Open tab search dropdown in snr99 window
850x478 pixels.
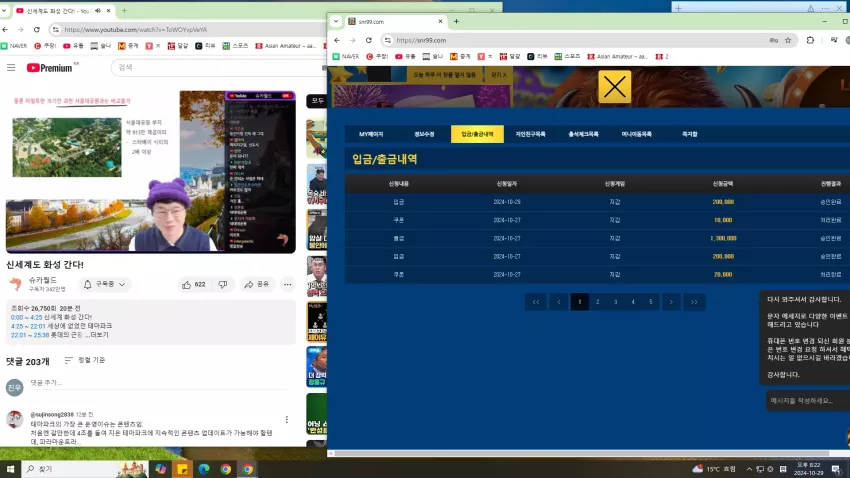(x=336, y=22)
